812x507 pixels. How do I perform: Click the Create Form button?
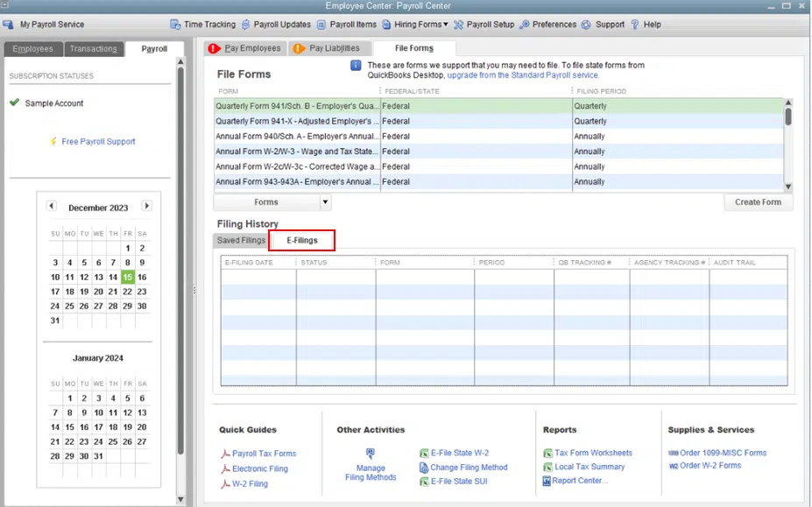pos(758,202)
